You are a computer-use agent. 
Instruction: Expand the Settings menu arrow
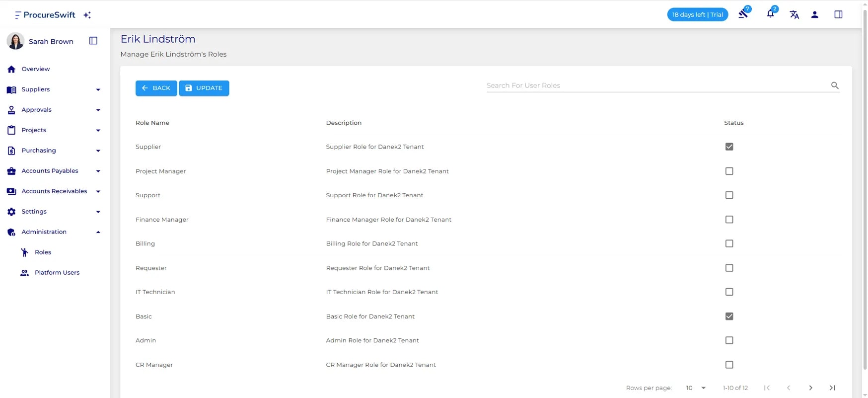(x=98, y=212)
